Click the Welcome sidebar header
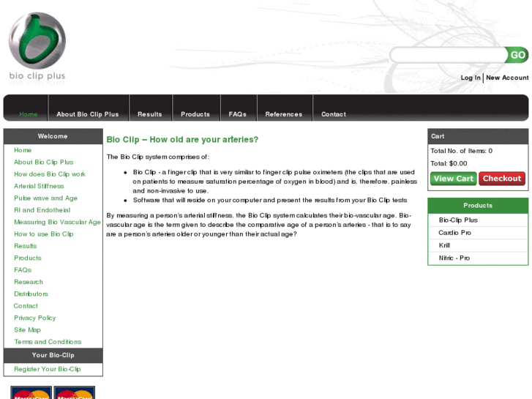Screen dimensions: 532x399 coord(53,136)
